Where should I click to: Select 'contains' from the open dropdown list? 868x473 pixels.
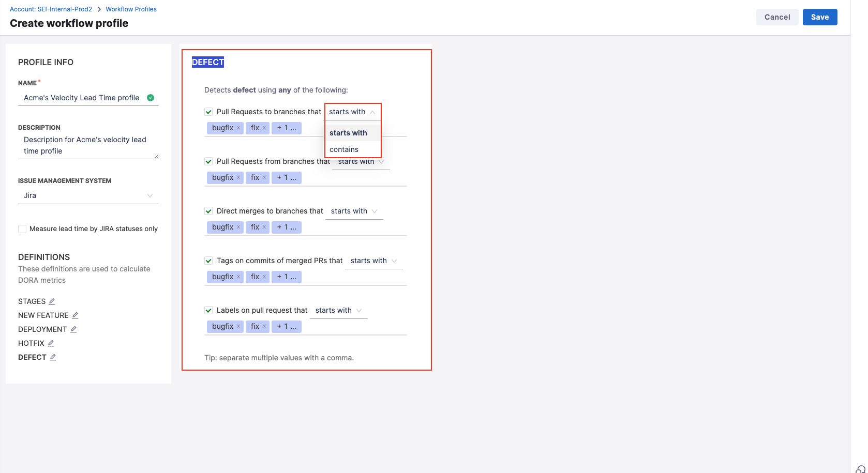point(344,149)
